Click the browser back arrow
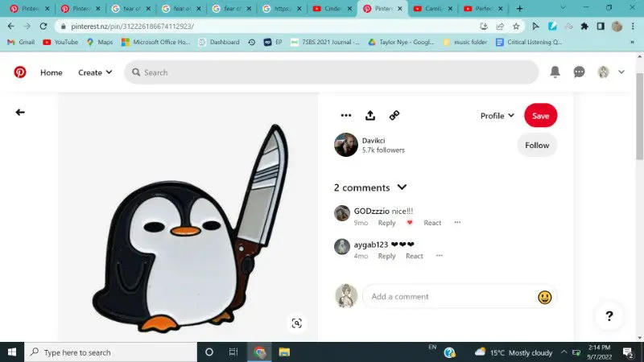The image size is (644, 362). [x=11, y=27]
